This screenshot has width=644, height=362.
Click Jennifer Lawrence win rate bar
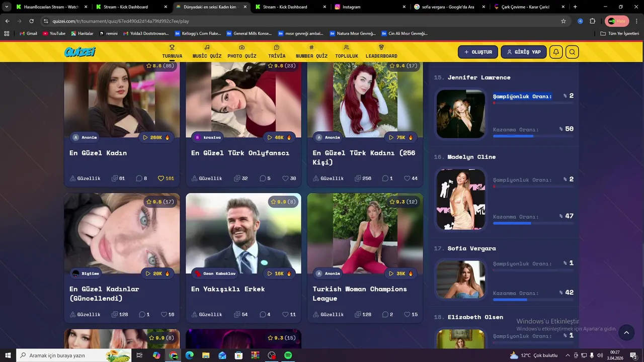pos(533,136)
